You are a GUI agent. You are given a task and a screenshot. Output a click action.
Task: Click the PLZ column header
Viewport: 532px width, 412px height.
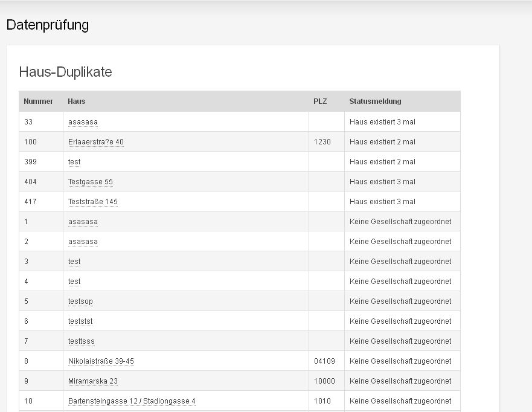coord(320,101)
